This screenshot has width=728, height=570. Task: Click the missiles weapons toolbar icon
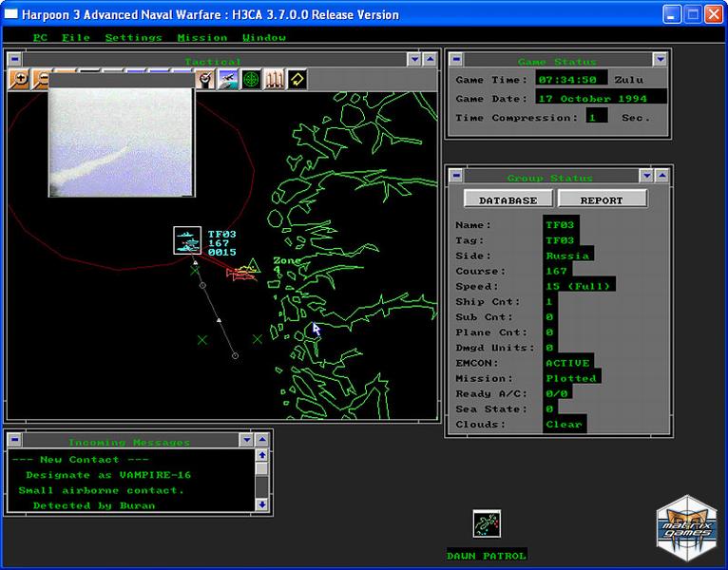point(275,81)
